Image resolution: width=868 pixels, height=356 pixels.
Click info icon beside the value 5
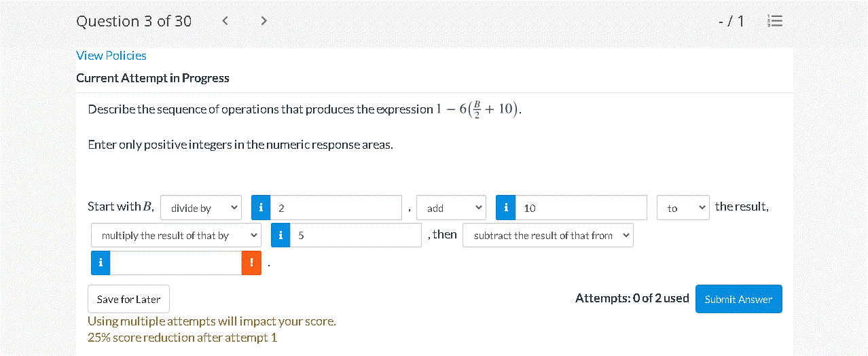tap(281, 235)
